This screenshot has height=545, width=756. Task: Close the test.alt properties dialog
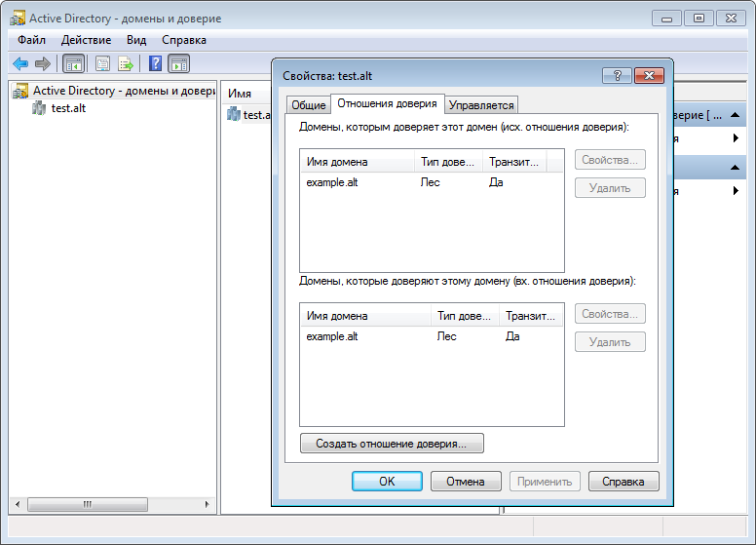click(x=649, y=75)
